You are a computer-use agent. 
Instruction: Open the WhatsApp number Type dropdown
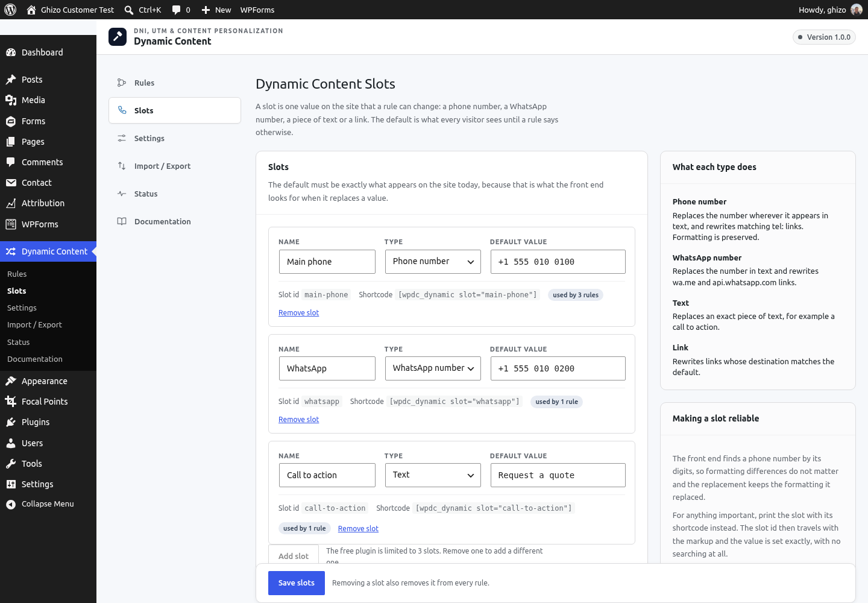tap(433, 368)
